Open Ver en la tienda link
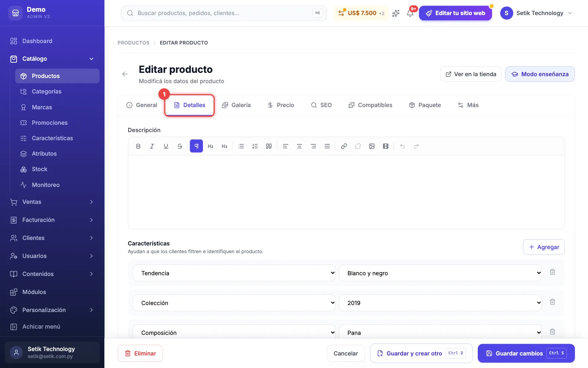This screenshot has height=368, width=588. [471, 74]
